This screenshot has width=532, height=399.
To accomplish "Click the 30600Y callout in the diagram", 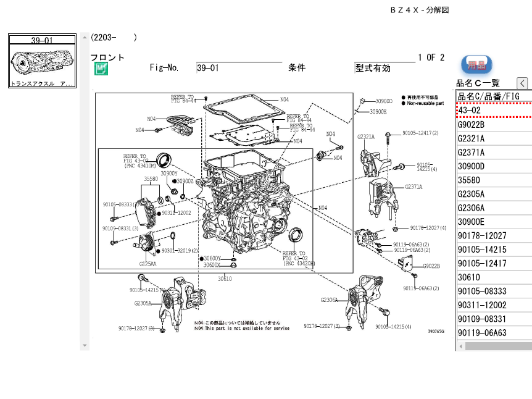I will [212, 258].
